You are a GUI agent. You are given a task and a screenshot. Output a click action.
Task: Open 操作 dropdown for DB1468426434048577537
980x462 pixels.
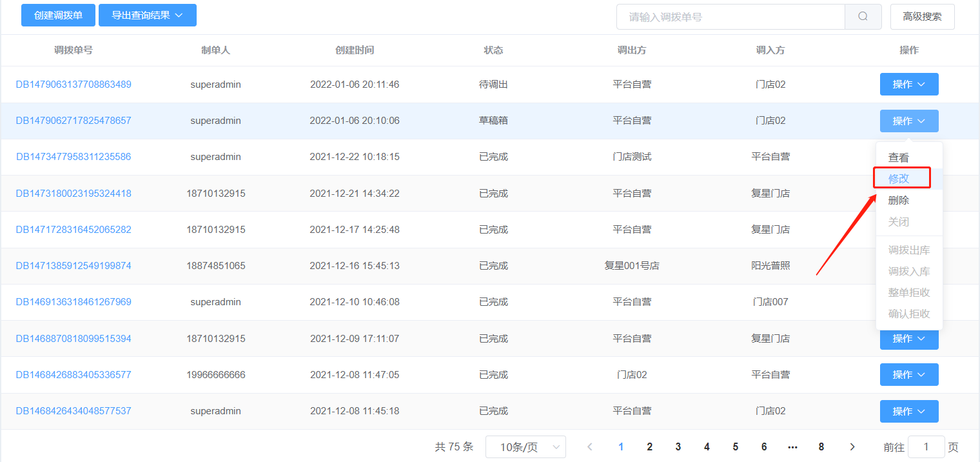click(909, 411)
